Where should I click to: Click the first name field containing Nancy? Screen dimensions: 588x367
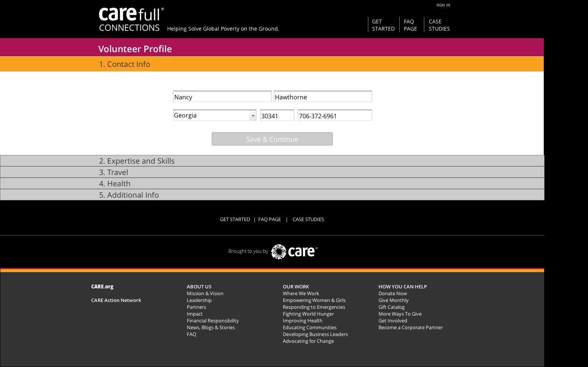pyautogui.click(x=222, y=96)
